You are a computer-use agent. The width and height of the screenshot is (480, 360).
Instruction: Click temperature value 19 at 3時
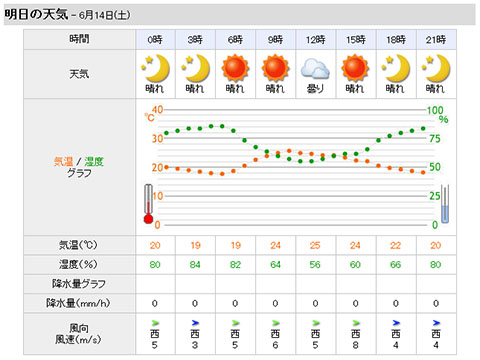(x=195, y=245)
